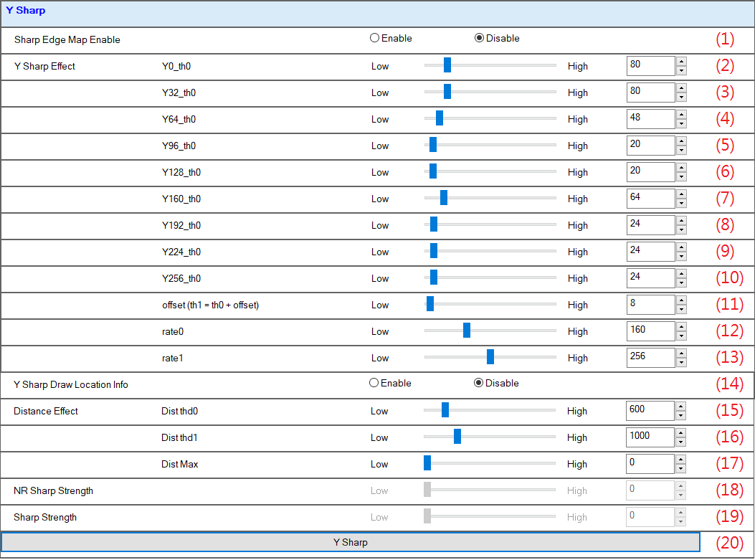Click the offset value input field
The height and width of the screenshot is (560, 755).
coord(650,305)
